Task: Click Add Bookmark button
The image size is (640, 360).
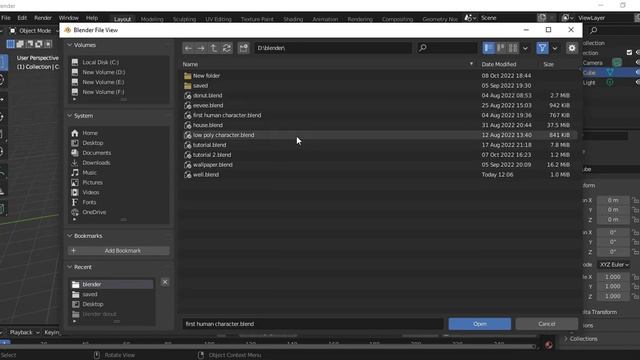Action: pos(118,251)
